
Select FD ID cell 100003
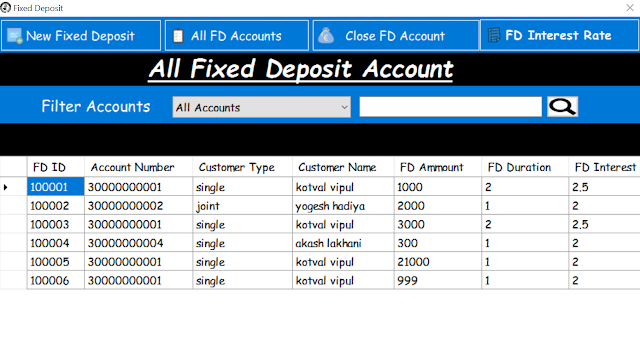pos(56,224)
